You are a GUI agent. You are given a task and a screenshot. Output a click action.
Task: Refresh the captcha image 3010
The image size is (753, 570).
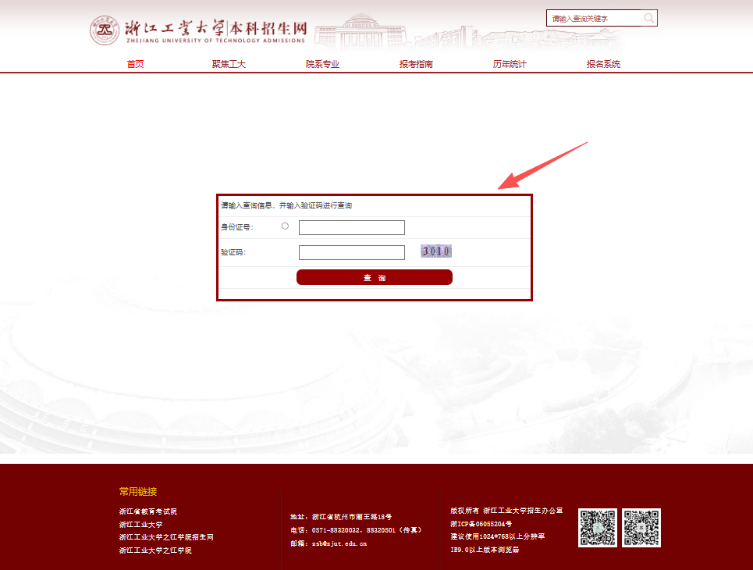pyautogui.click(x=436, y=251)
